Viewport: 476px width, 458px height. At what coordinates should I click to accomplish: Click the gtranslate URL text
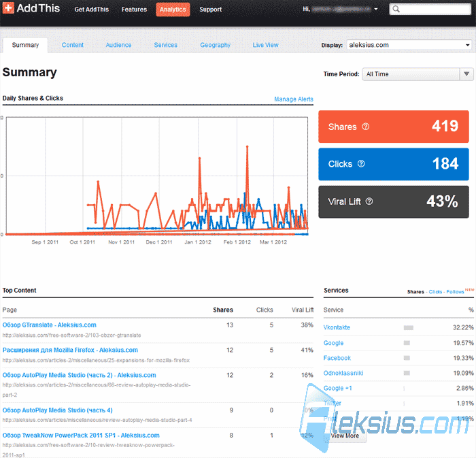71,336
